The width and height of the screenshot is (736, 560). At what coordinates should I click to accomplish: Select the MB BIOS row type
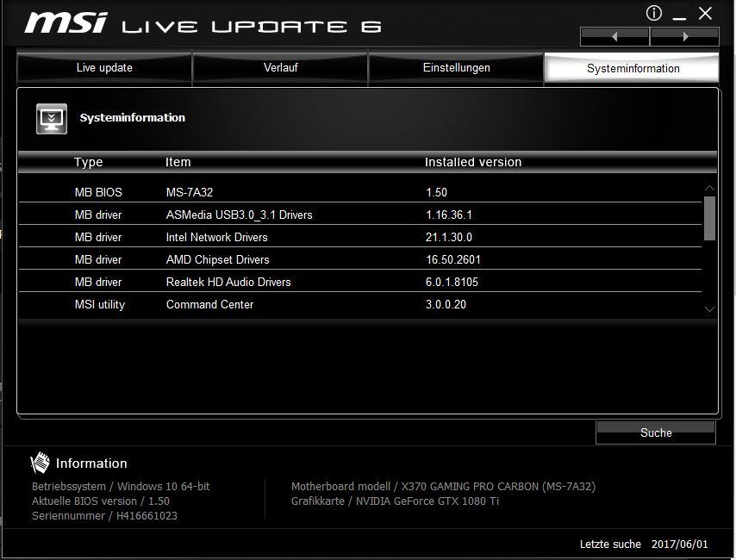click(x=98, y=192)
